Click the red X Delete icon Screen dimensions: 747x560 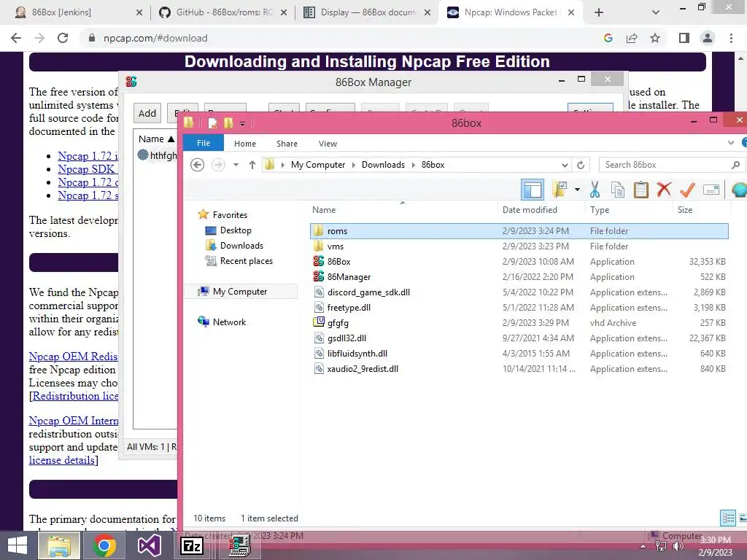click(664, 189)
